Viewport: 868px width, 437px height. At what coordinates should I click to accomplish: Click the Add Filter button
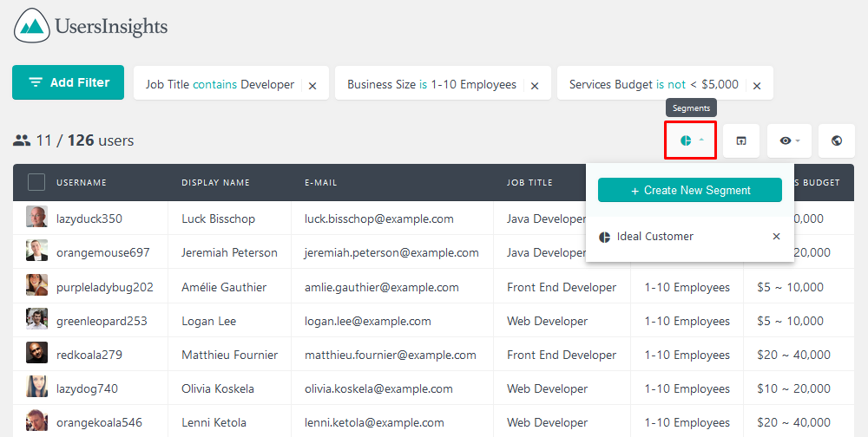tap(68, 82)
